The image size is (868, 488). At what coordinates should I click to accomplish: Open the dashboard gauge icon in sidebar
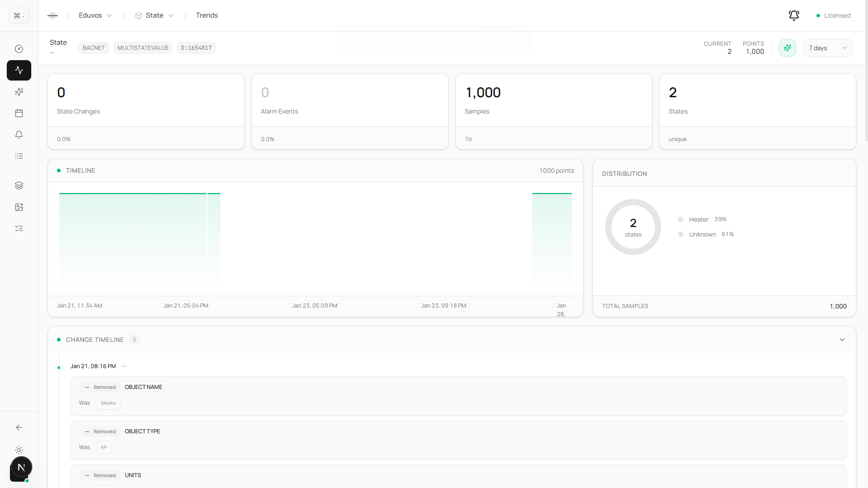19,49
